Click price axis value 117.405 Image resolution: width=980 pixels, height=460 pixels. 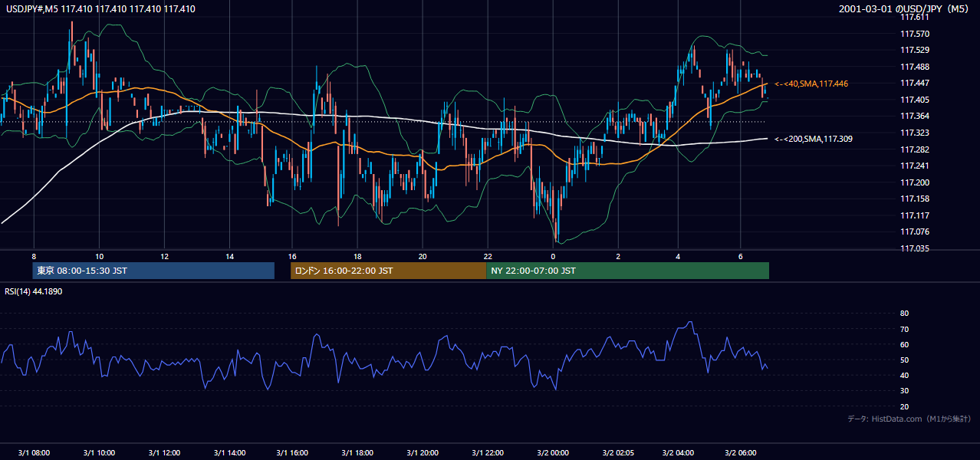[x=914, y=100]
